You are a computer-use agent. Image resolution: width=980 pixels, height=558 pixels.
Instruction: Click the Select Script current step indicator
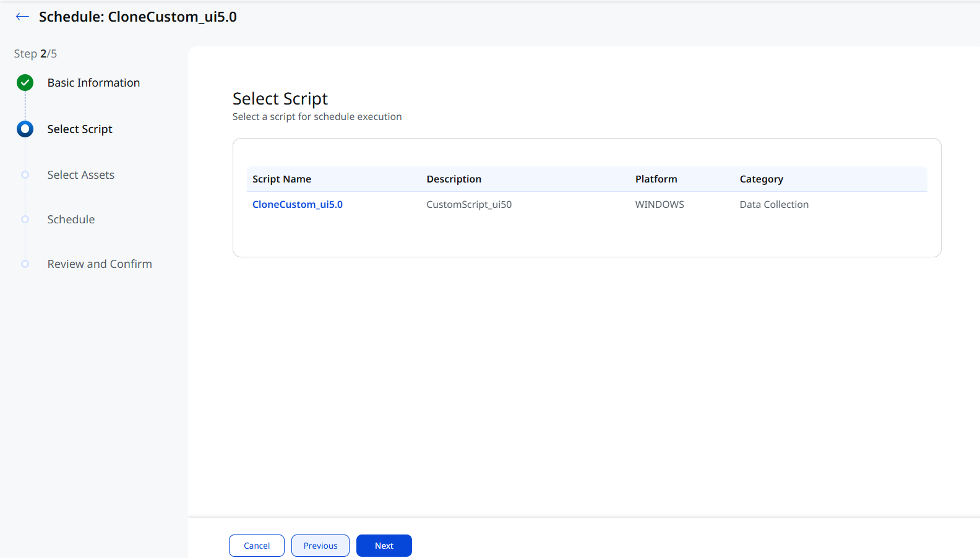click(x=25, y=129)
